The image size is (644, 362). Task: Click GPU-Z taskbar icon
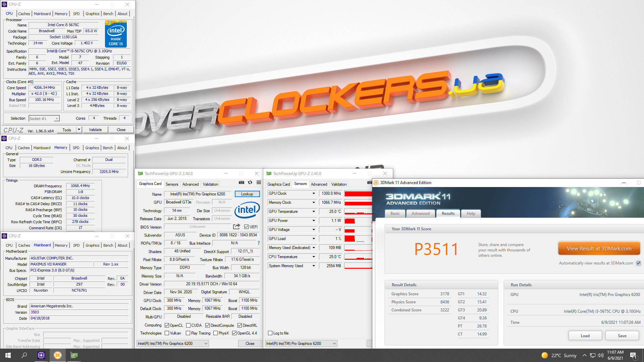point(74,355)
